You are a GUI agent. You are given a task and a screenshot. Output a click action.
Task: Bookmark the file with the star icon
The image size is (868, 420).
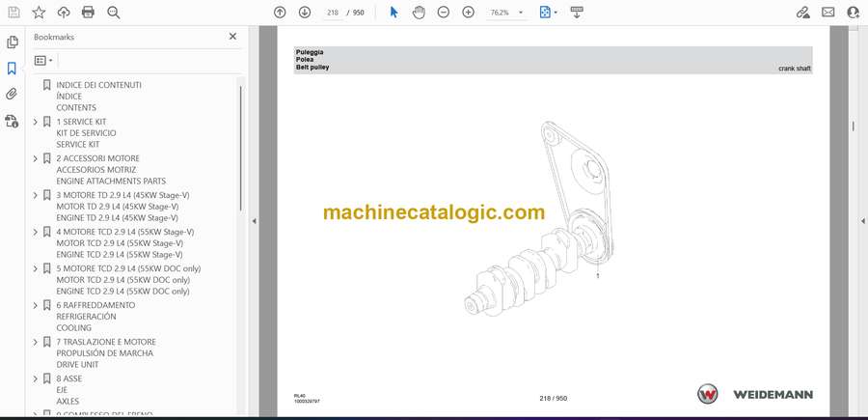click(39, 13)
